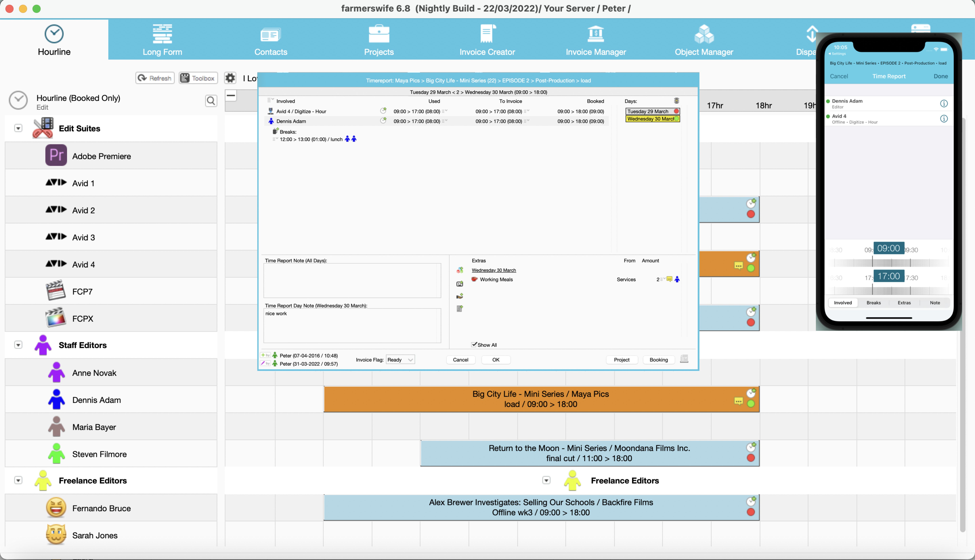Select Fernando Bruce freelance editor
The width and height of the screenshot is (975, 560).
tap(111, 508)
